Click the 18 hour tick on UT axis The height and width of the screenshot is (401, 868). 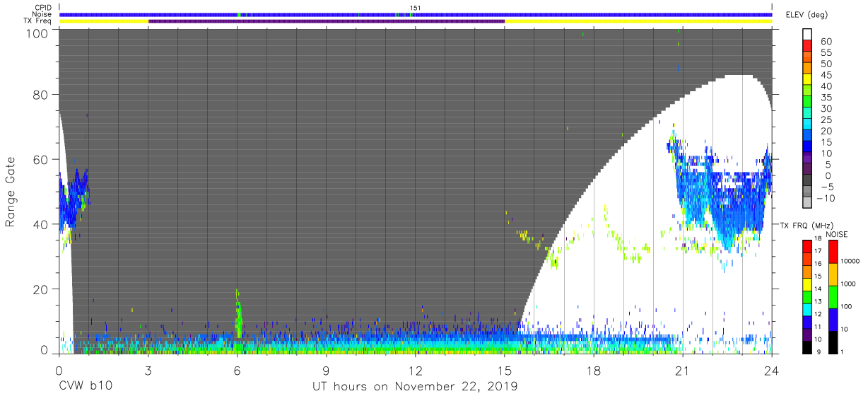[x=594, y=370]
